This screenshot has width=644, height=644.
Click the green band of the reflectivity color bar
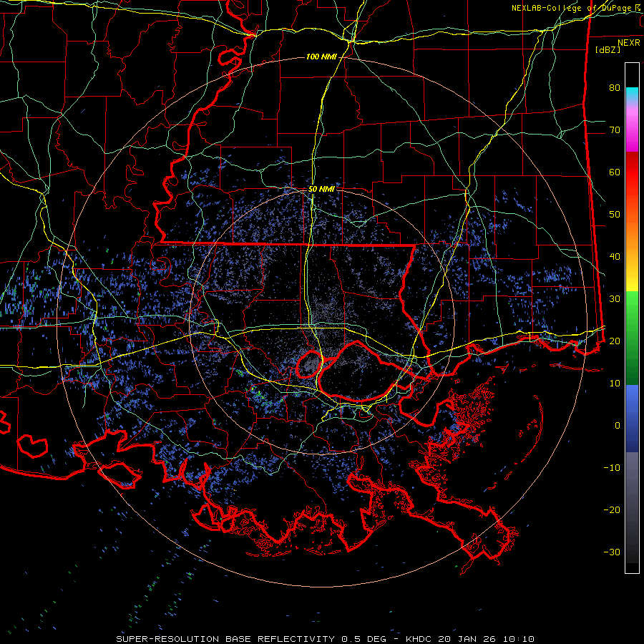[x=632, y=338]
